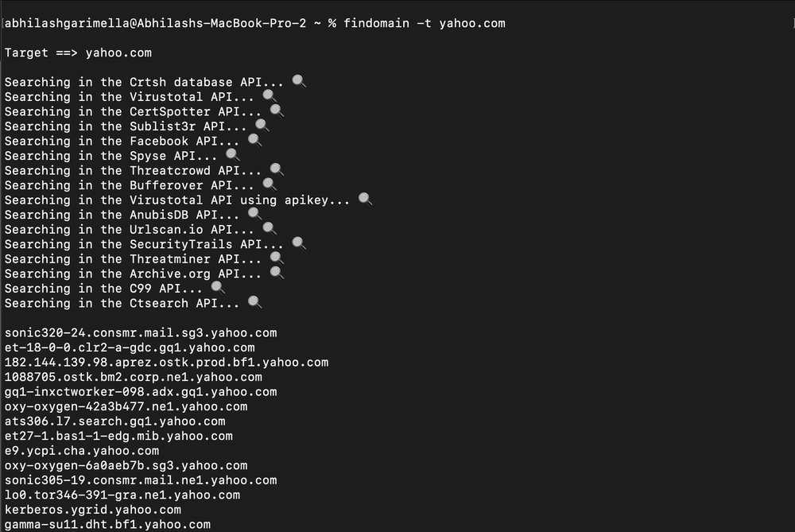Click kerberos.ygrid.yahoo.com subdomain result
The width and height of the screenshot is (795, 532).
click(x=93, y=510)
